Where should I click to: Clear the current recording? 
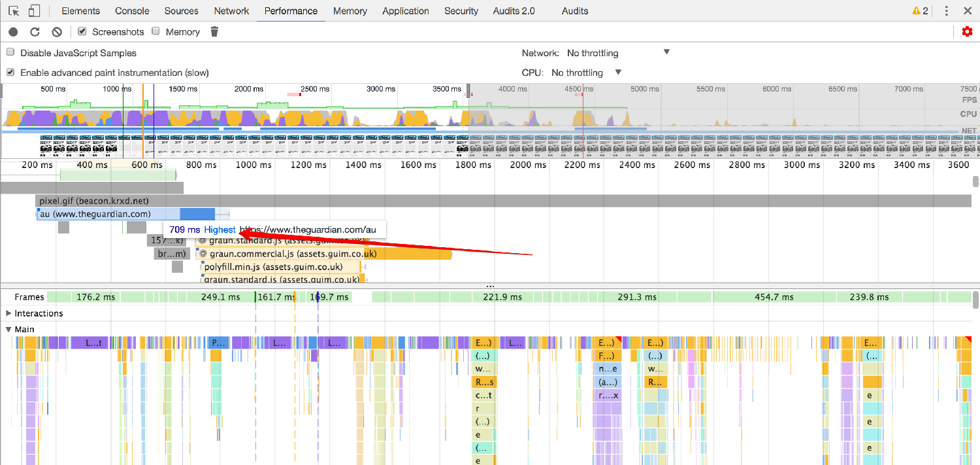pos(56,31)
